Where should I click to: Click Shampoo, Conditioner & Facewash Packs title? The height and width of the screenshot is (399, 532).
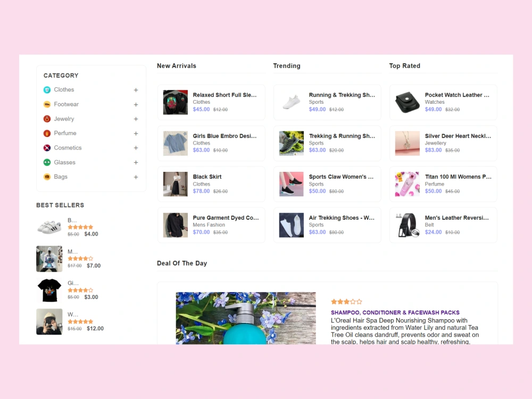[395, 312]
